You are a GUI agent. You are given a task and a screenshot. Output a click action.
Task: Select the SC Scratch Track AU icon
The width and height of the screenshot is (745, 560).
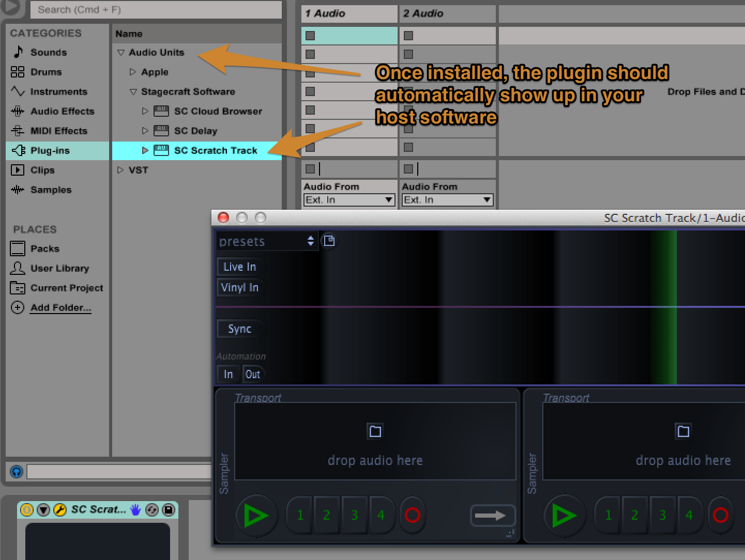[x=161, y=150]
